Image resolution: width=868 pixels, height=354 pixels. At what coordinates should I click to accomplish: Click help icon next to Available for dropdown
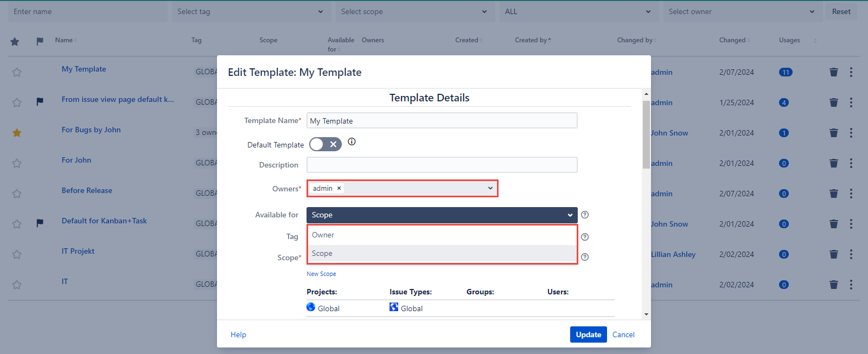585,215
